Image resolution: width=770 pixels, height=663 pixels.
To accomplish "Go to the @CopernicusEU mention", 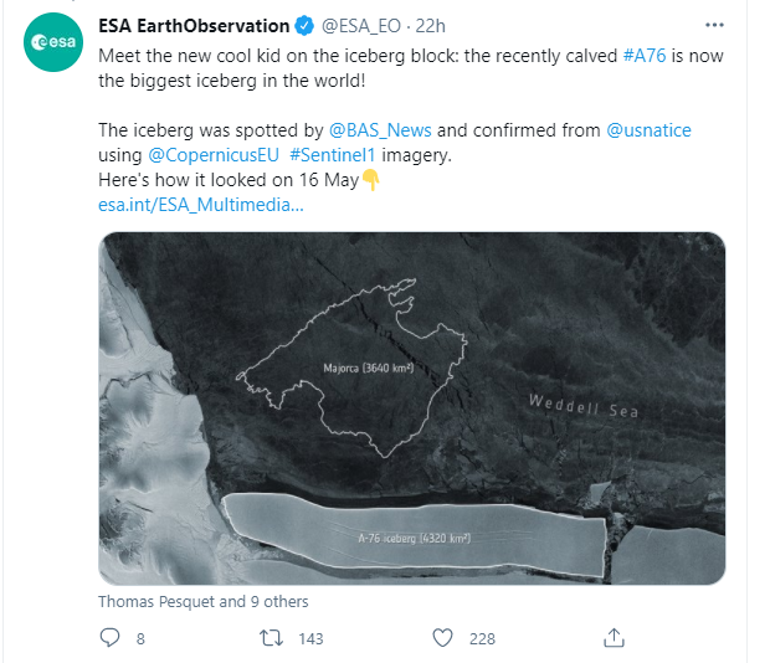I will point(214,155).
